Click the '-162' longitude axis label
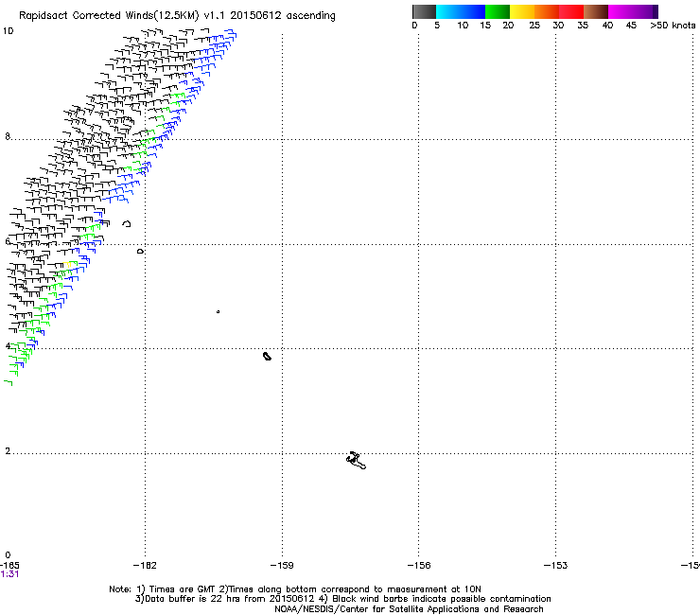The width and height of the screenshot is (700, 615). pyautogui.click(x=145, y=566)
